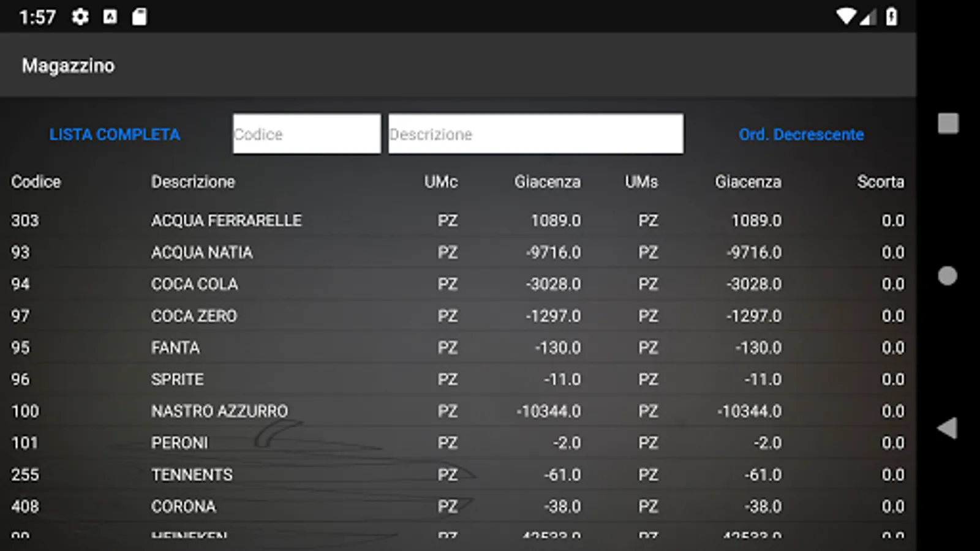Select the ACQUA FERRARELLE row
Image resolution: width=980 pixels, height=551 pixels.
tap(226, 220)
